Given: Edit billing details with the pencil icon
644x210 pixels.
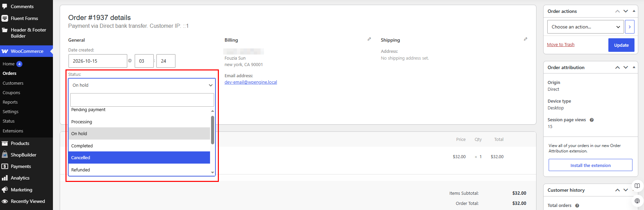Looking at the screenshot, I should point(369,39).
